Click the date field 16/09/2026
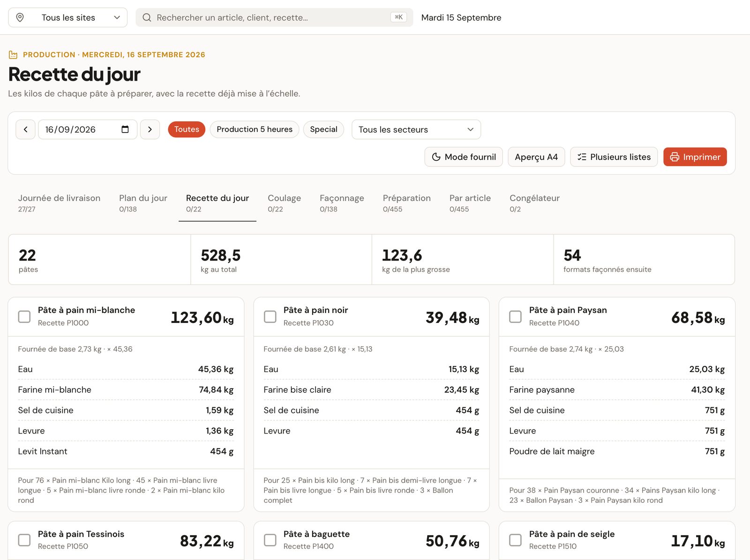 click(x=87, y=129)
